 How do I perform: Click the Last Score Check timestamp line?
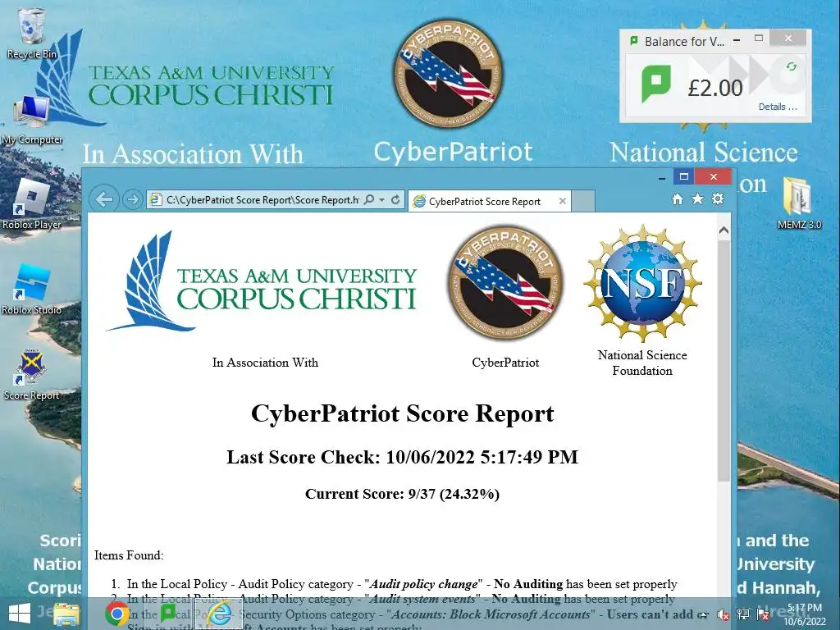pos(402,457)
